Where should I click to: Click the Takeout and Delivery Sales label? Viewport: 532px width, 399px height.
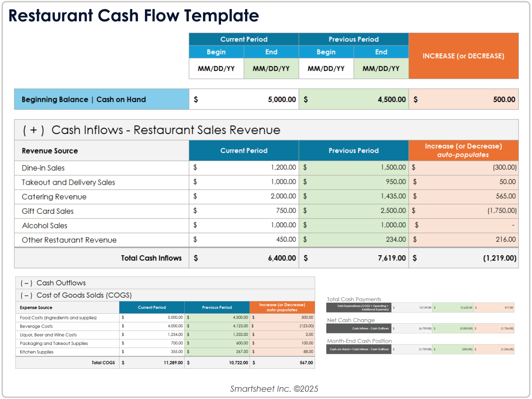68,182
